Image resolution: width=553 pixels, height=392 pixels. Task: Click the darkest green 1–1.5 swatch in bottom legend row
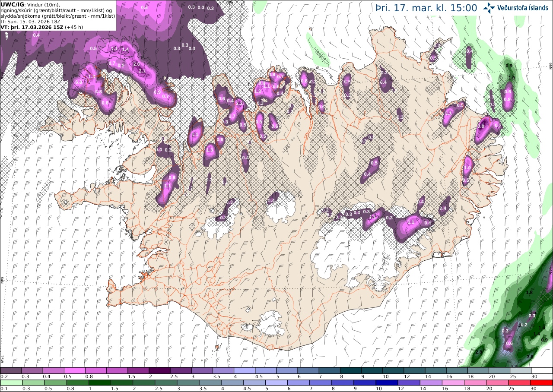pyautogui.click(x=100, y=383)
